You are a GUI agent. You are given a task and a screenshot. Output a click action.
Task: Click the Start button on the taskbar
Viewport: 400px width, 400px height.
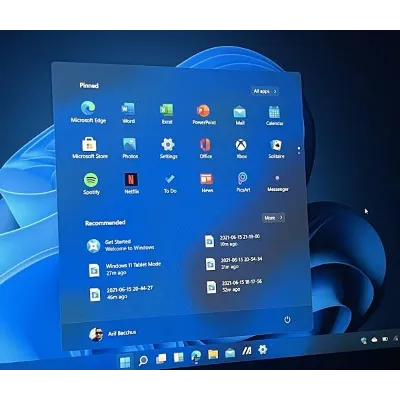point(125,362)
